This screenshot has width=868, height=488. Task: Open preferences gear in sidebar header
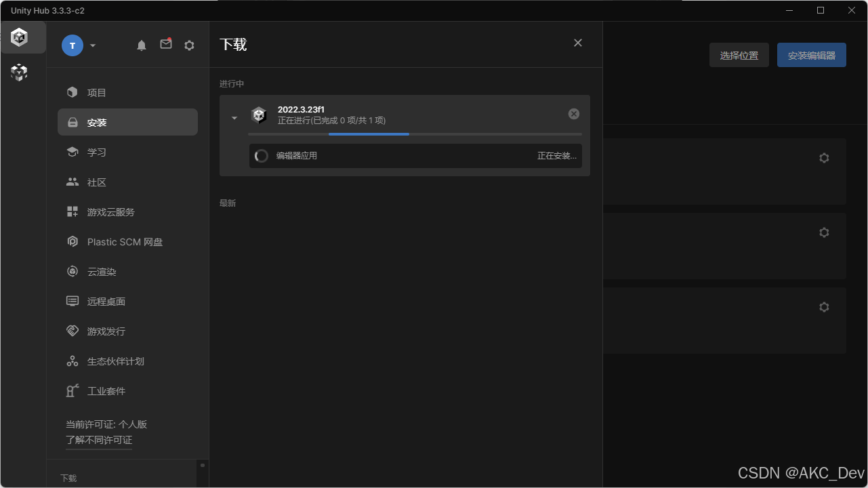coord(190,45)
